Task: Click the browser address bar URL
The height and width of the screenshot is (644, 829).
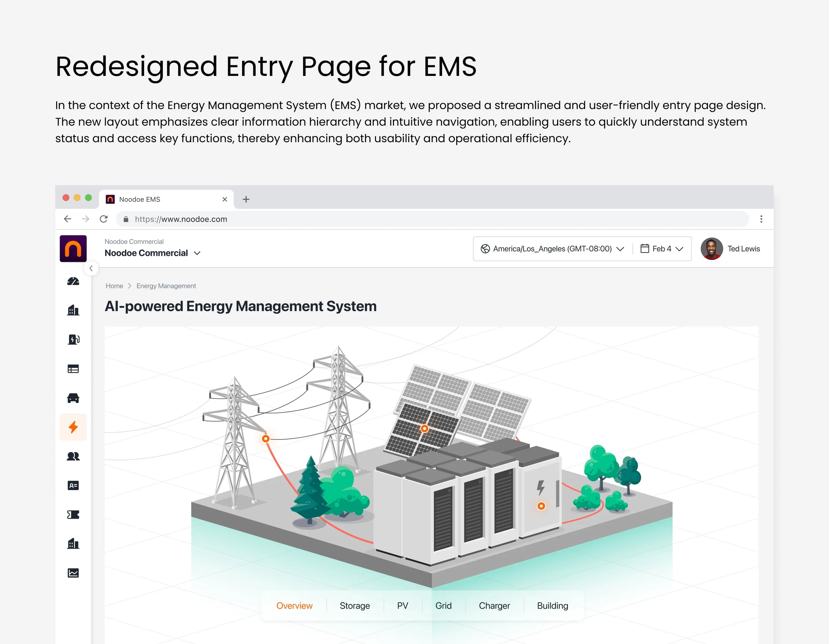Action: click(181, 219)
